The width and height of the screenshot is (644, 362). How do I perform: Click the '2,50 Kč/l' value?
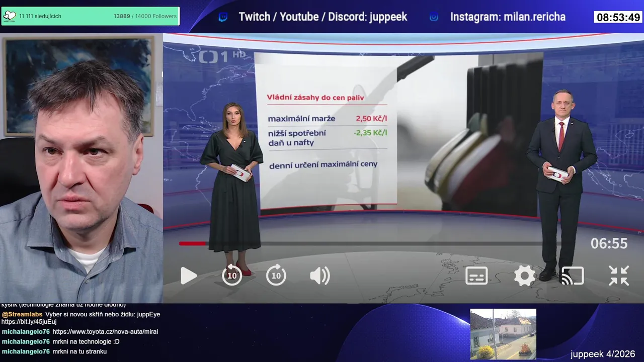tap(371, 119)
